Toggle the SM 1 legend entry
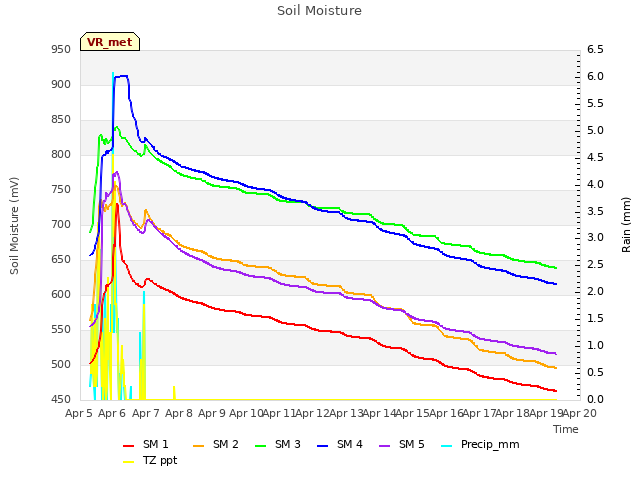Screen dimensions: 640x480 (x=146, y=444)
